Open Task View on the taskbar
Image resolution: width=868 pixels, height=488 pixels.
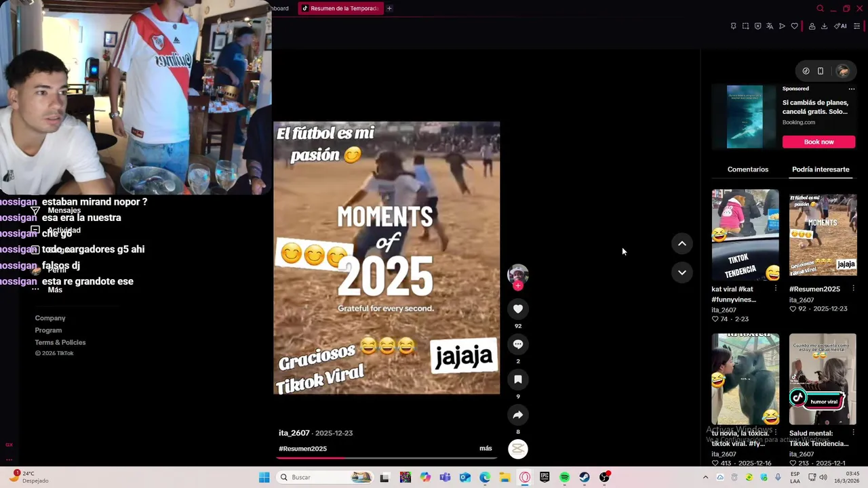click(x=384, y=477)
